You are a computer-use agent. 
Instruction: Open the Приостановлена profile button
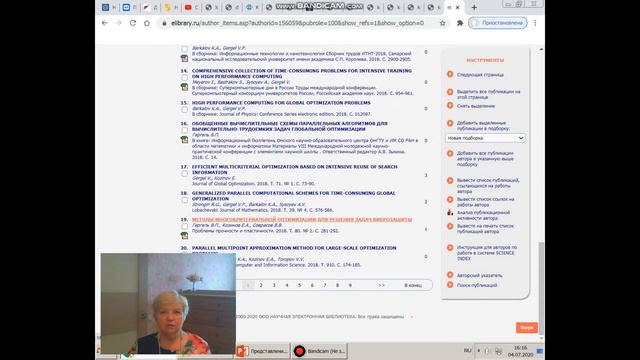tap(498, 23)
